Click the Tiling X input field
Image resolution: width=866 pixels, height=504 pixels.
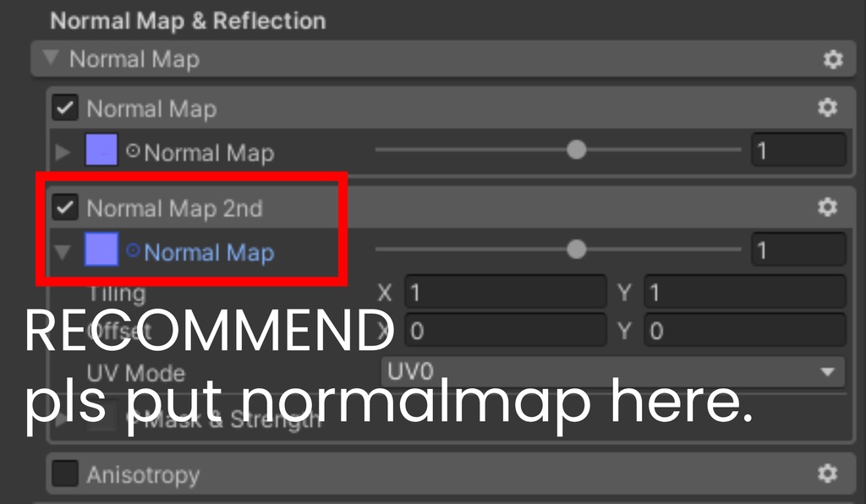coord(506,292)
